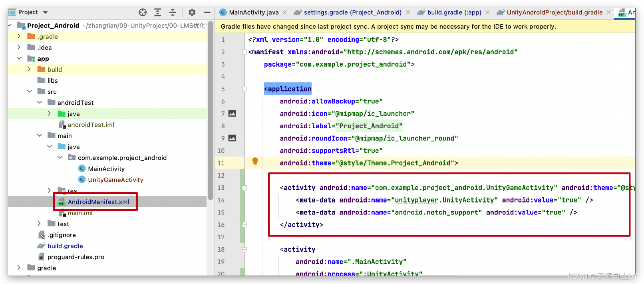This screenshot has width=644, height=284.
Task: Open MainActivity class in tree
Action: coord(107,169)
